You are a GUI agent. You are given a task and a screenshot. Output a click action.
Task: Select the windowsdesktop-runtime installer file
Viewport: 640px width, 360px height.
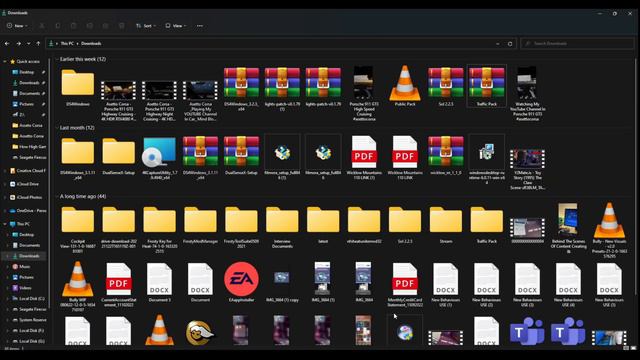pos(487,160)
